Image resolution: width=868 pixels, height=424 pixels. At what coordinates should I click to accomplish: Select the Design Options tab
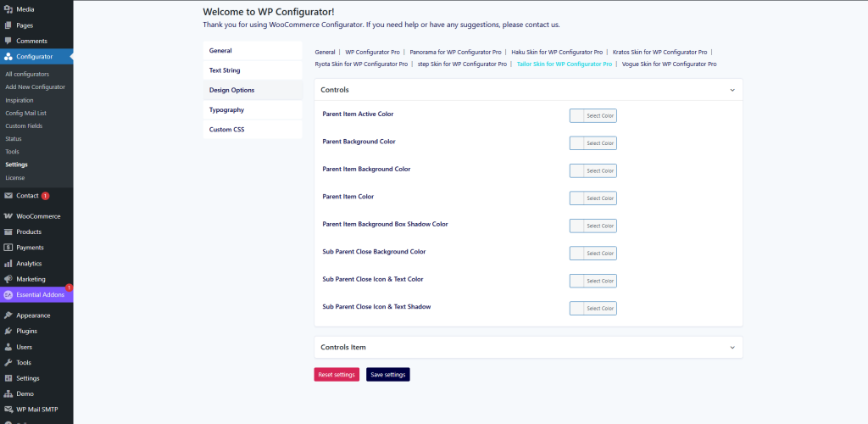pos(253,90)
